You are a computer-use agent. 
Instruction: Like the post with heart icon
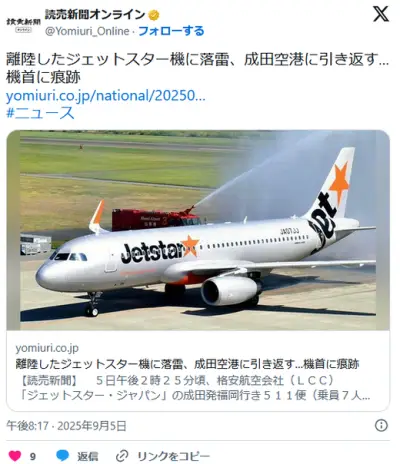tap(15, 456)
